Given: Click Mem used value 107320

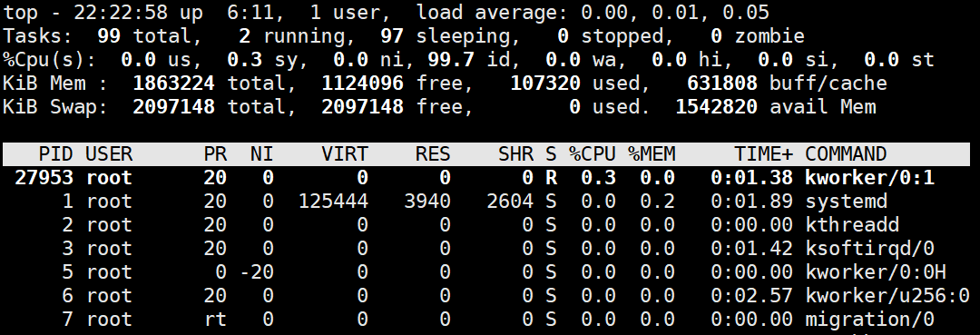Looking at the screenshot, I should tap(545, 84).
